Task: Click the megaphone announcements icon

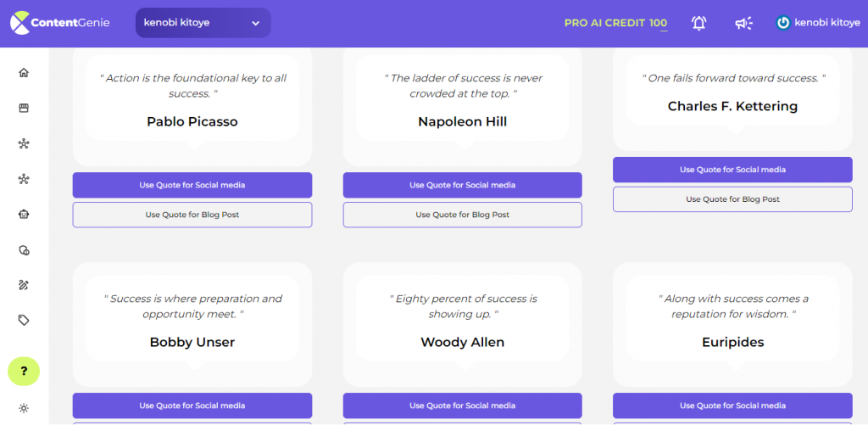Action: pyautogui.click(x=743, y=23)
